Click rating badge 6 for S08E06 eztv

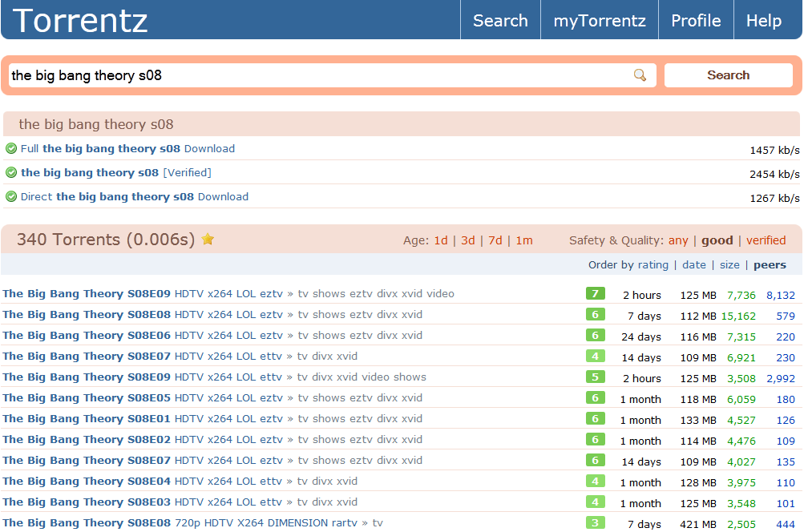(x=596, y=335)
